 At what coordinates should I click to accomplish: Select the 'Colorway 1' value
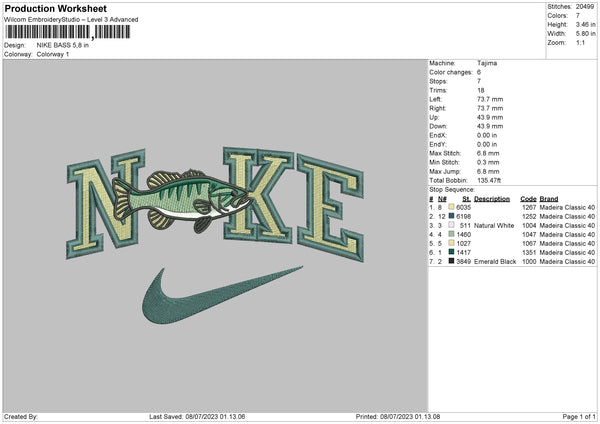pyautogui.click(x=53, y=54)
